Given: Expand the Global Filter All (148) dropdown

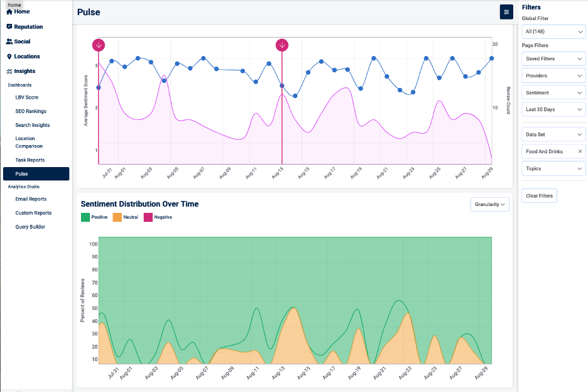Looking at the screenshot, I should click(553, 31).
